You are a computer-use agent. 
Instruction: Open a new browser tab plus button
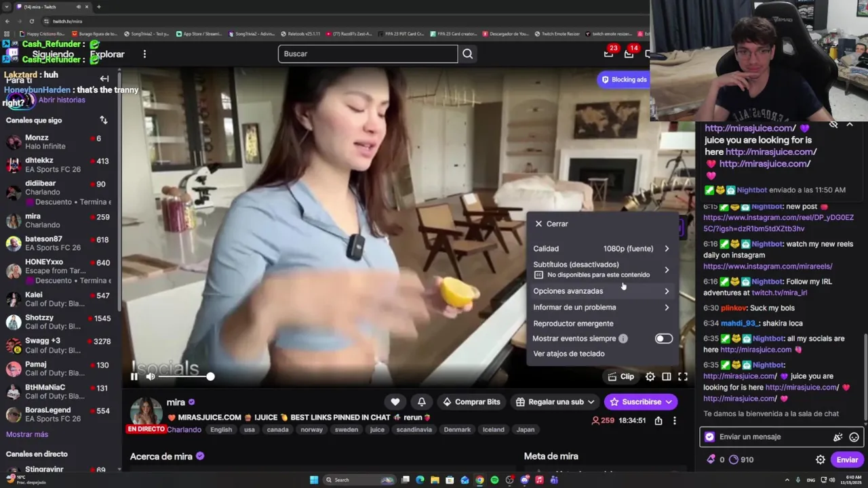98,7
